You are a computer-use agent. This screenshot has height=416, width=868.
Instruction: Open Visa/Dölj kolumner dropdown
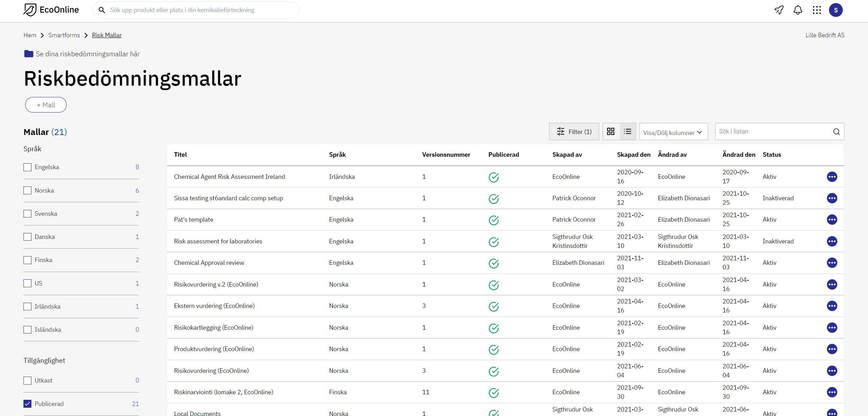[x=673, y=132]
